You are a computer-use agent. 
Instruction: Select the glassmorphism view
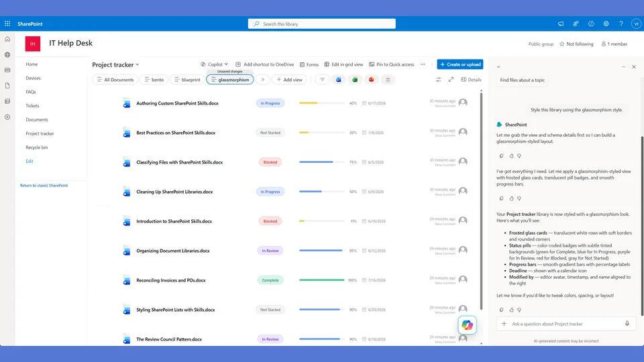(x=230, y=80)
